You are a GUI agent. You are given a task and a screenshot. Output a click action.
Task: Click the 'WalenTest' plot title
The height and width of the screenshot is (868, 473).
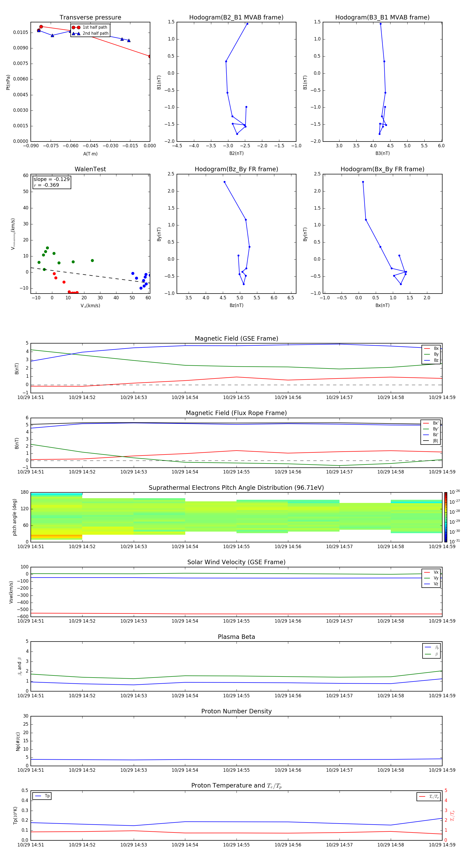pyautogui.click(x=90, y=169)
